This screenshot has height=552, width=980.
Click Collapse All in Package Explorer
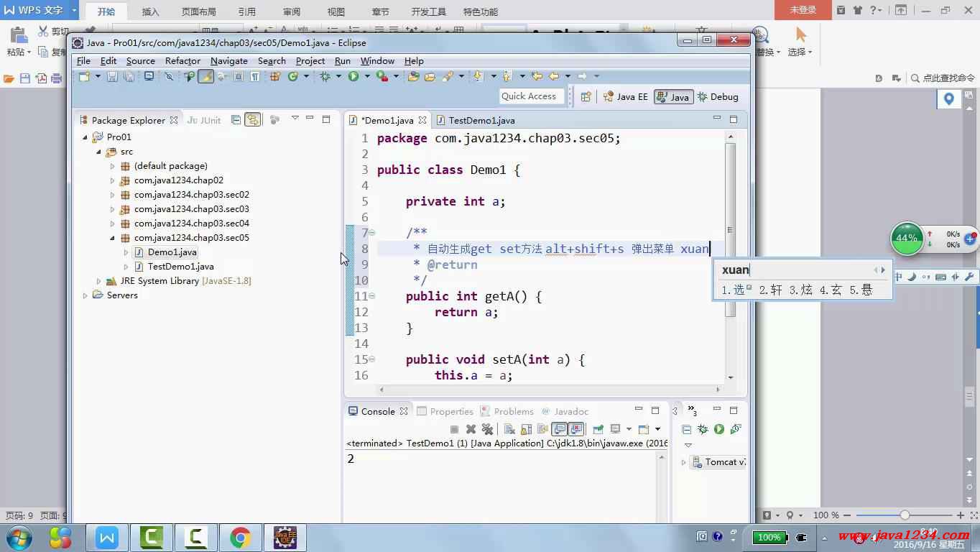coord(235,120)
